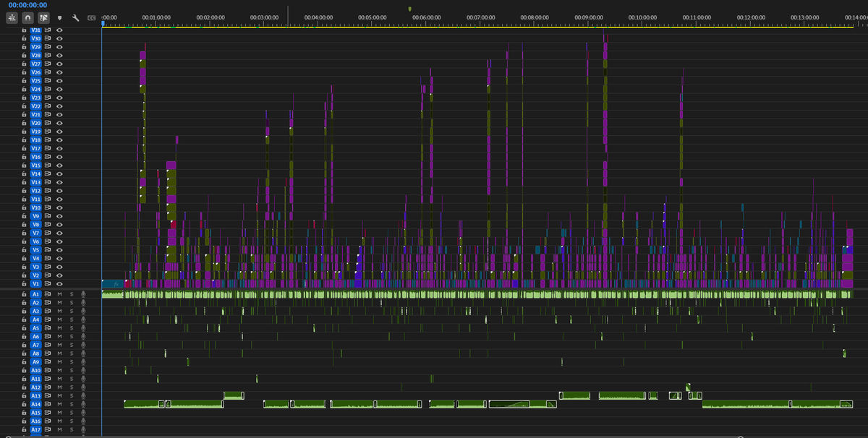Hide track output of V1
Screen dimensions: 868x438
[x=60, y=284]
